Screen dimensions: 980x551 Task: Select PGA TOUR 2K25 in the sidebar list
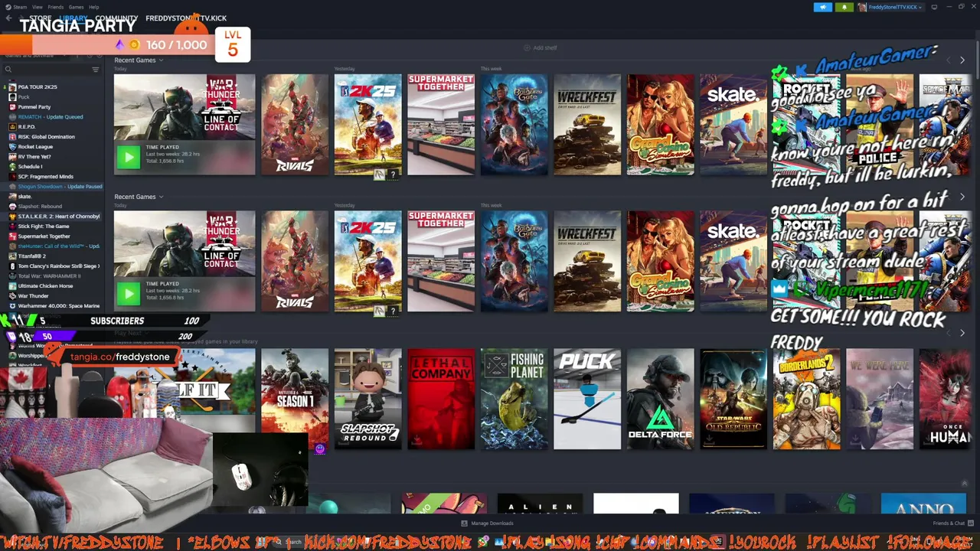(38, 87)
